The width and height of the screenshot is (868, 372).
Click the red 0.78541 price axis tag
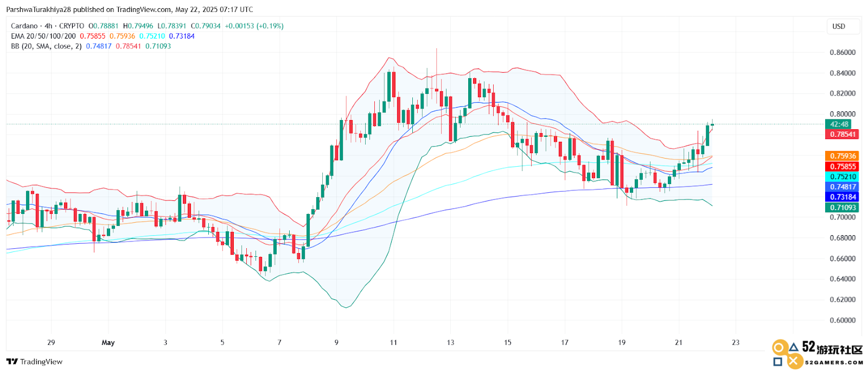point(843,135)
